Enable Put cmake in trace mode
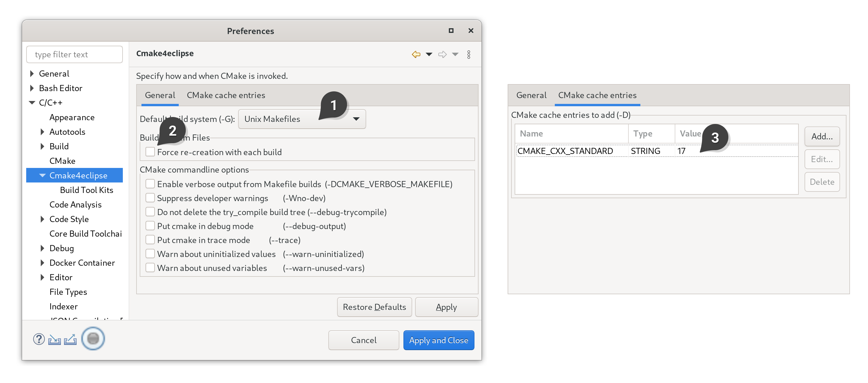This screenshot has width=868, height=383. (x=150, y=240)
